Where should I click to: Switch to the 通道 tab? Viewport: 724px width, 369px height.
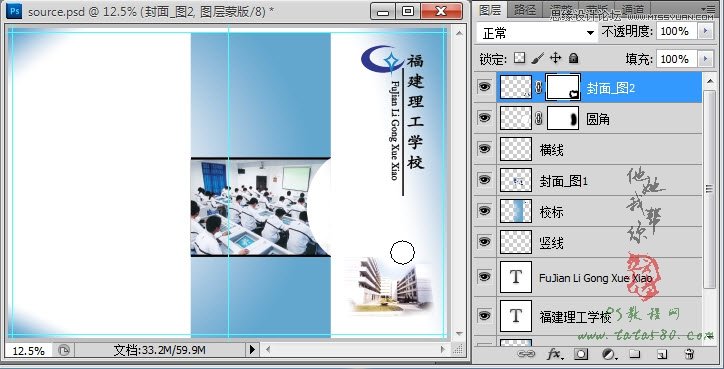[x=633, y=10]
